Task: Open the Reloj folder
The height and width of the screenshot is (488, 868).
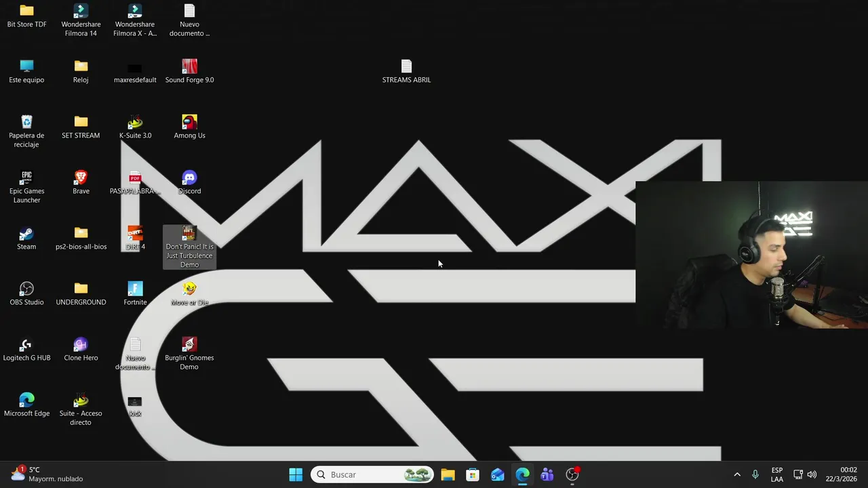Action: pyautogui.click(x=81, y=72)
